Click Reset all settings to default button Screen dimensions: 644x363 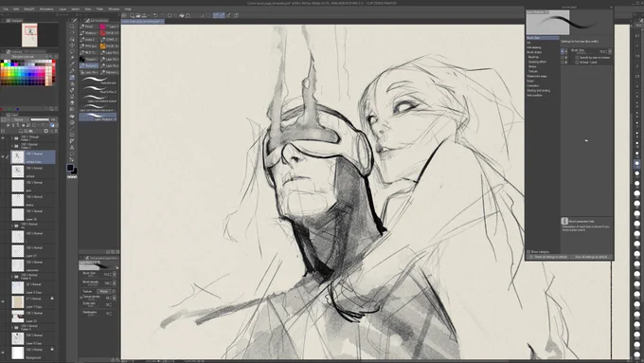548,257
